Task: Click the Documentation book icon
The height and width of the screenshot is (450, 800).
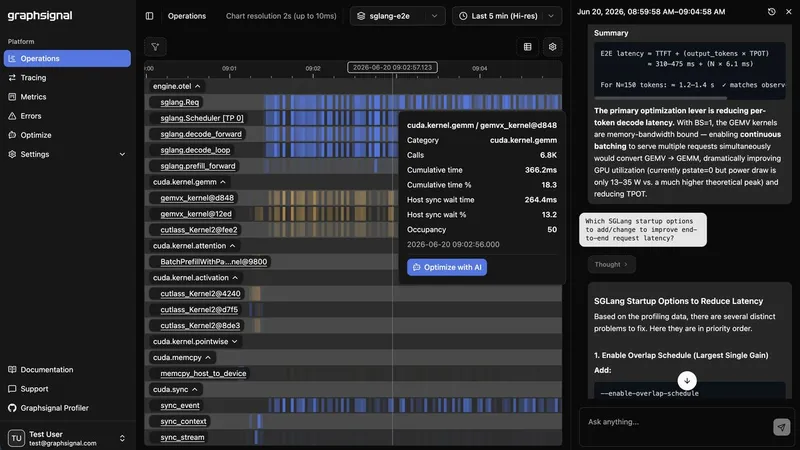Action: point(12,369)
